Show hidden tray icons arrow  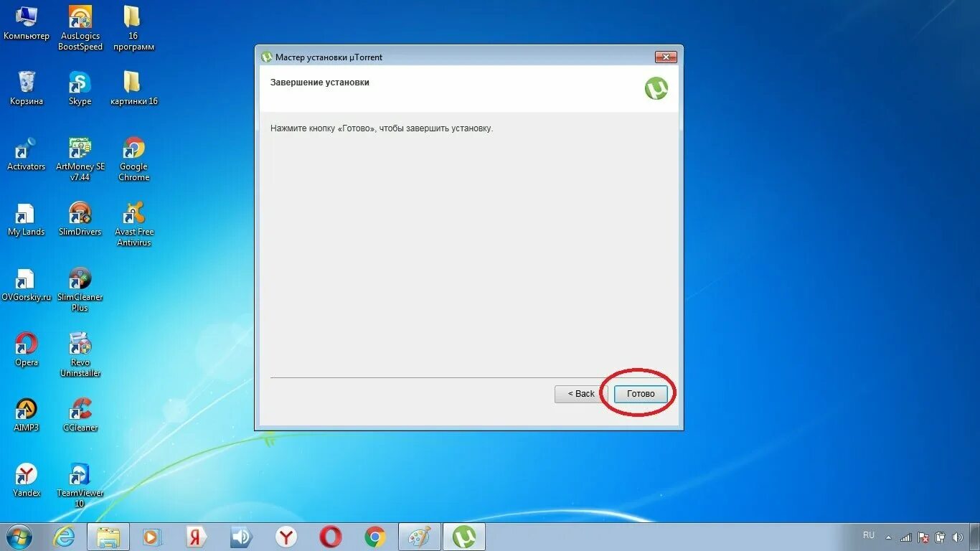[x=889, y=537]
